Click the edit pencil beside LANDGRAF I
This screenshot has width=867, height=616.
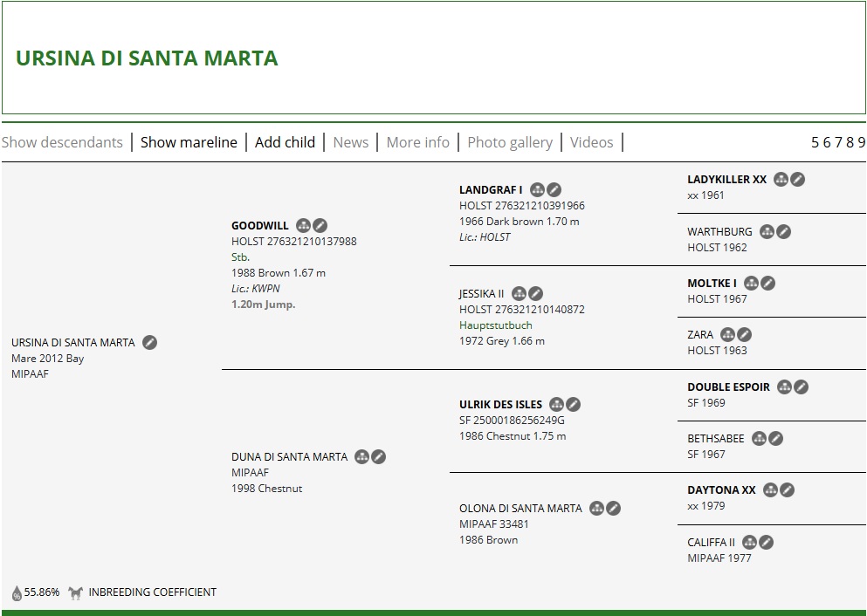[554, 190]
